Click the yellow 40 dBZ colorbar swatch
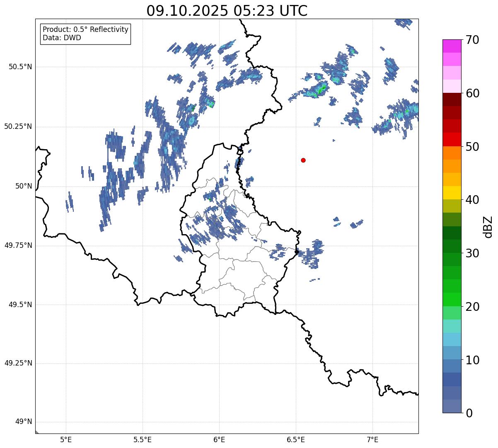Screen dimensions: 498x448 (x=452, y=193)
